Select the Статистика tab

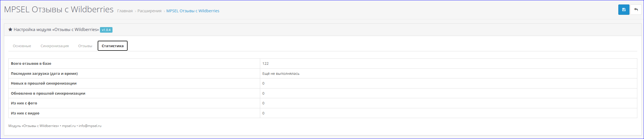click(112, 46)
